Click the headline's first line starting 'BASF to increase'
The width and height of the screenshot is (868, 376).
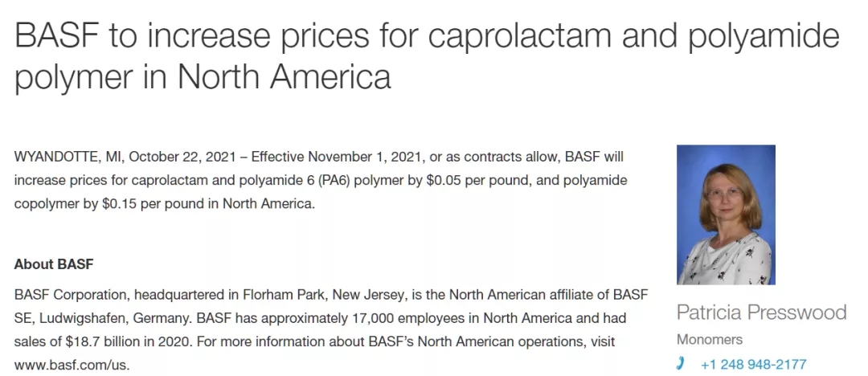tap(427, 36)
